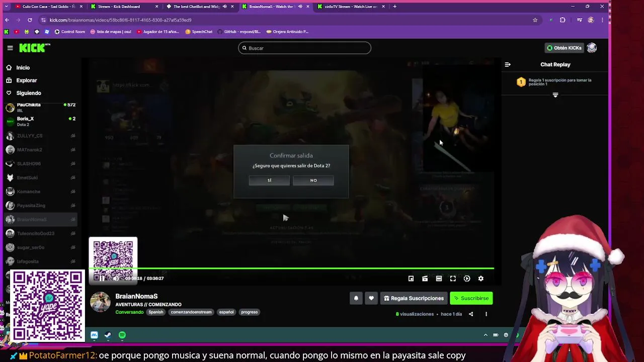The image size is (644, 362).
Task: Open MATnarok2 channel from following list
Action: [40, 150]
